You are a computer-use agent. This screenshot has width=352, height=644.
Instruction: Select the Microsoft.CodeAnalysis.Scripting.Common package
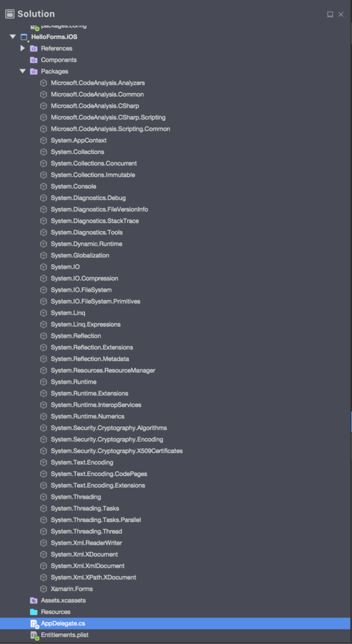[110, 129]
